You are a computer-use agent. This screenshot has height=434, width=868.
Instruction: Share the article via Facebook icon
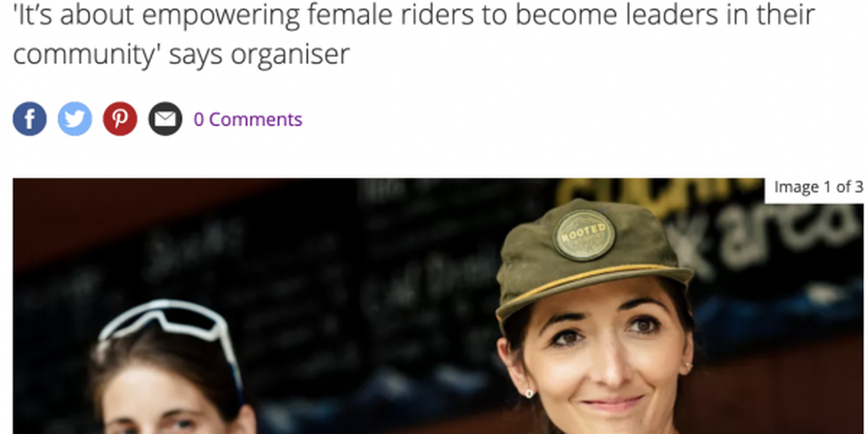tap(30, 119)
